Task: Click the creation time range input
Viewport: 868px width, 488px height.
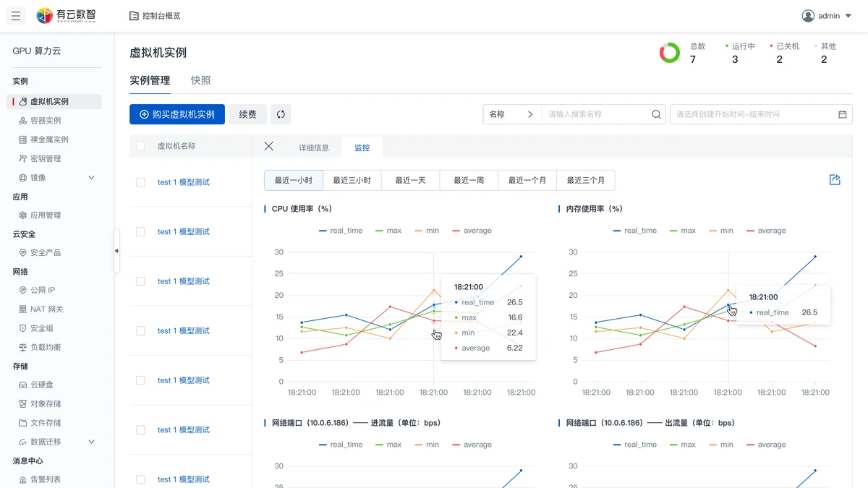Action: click(x=761, y=114)
